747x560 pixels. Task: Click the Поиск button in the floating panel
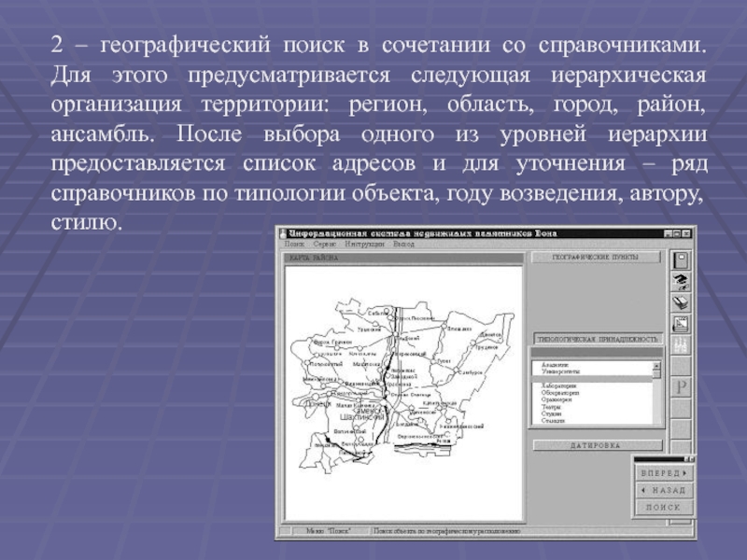(x=664, y=507)
